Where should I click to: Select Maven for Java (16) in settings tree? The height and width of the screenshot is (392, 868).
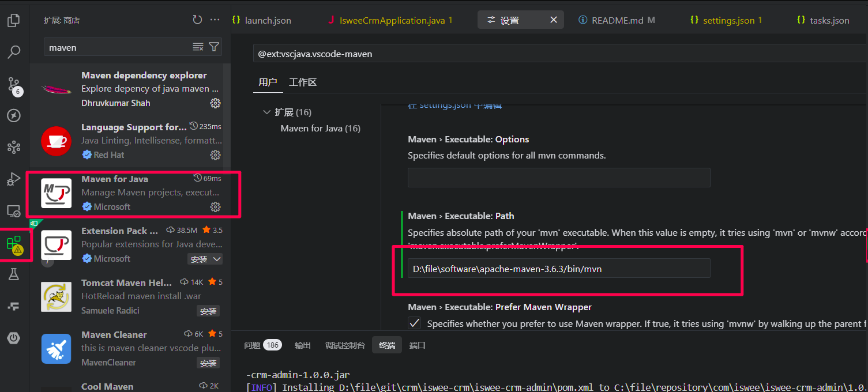(320, 129)
